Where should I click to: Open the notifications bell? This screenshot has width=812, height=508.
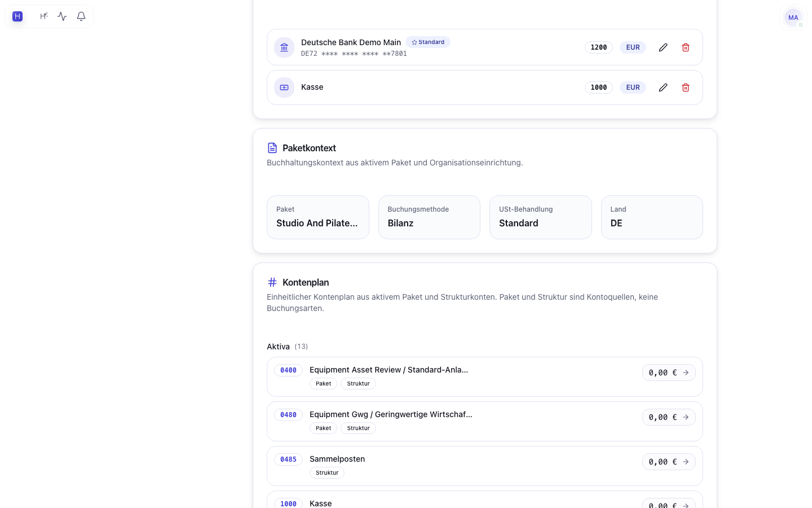[81, 16]
